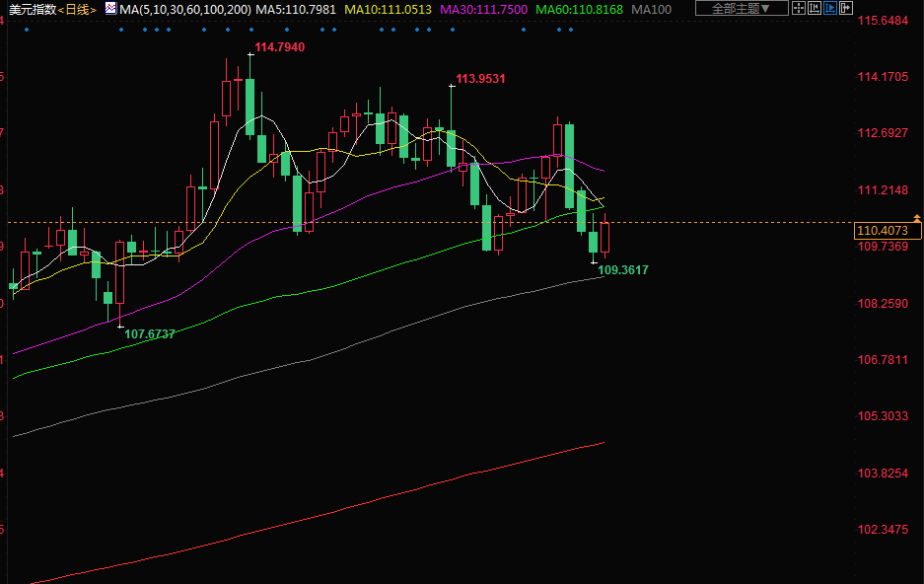Click the 107.6737 low price marker

pyautogui.click(x=149, y=334)
